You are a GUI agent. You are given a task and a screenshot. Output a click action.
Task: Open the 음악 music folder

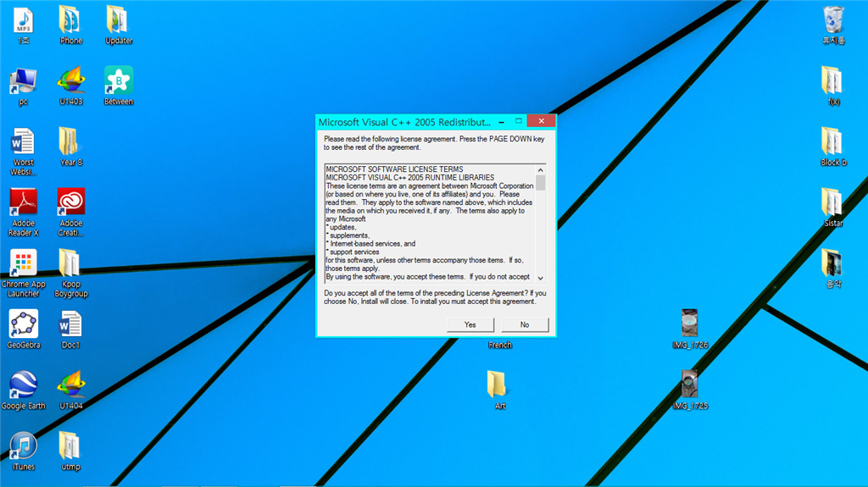[832, 263]
